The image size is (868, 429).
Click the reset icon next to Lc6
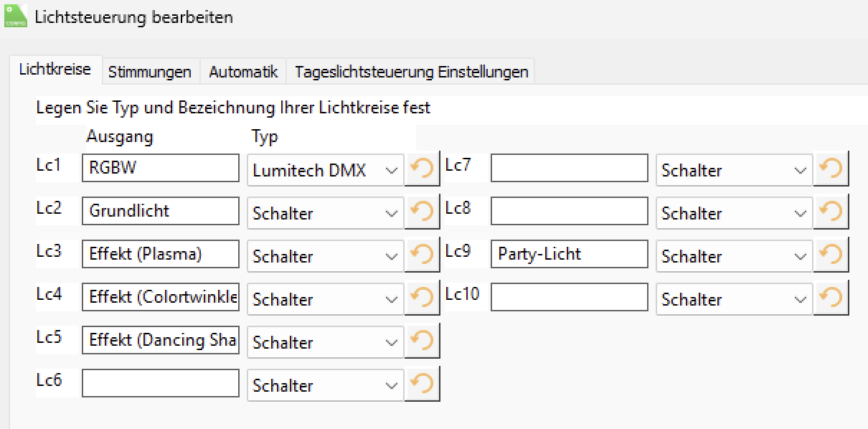(422, 385)
